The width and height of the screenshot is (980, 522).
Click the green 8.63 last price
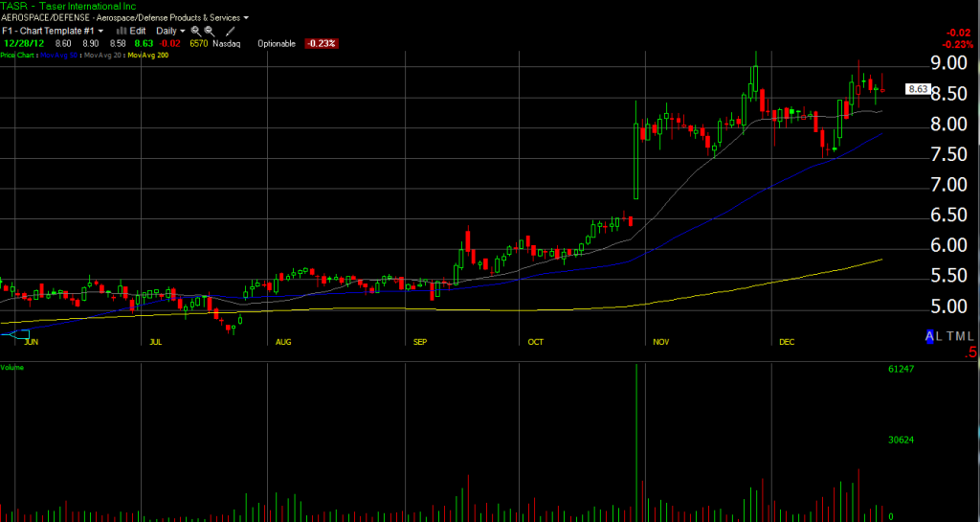click(x=144, y=44)
